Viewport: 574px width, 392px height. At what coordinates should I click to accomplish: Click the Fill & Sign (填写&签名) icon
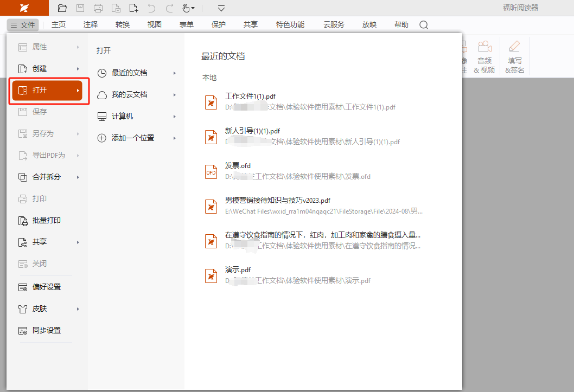(514, 47)
